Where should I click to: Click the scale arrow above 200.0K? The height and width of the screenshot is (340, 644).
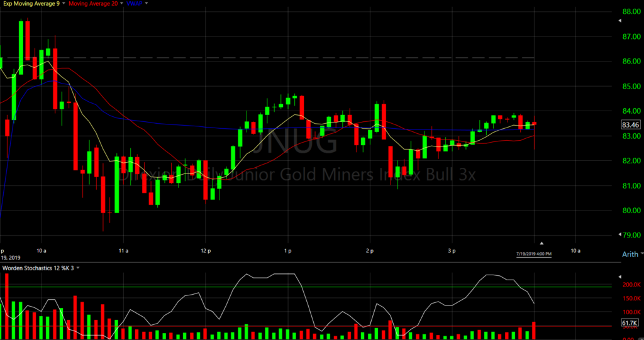pos(619,277)
